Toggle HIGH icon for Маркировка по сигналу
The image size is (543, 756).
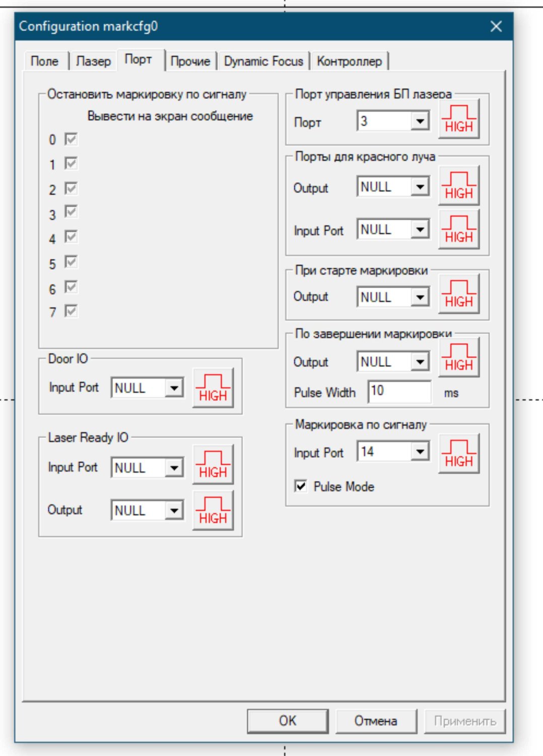pyautogui.click(x=458, y=454)
